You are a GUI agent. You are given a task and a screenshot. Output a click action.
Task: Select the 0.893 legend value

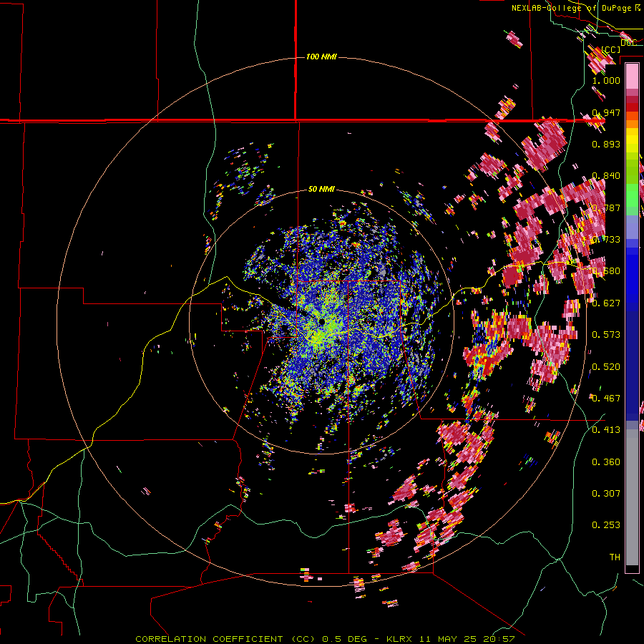click(x=606, y=144)
